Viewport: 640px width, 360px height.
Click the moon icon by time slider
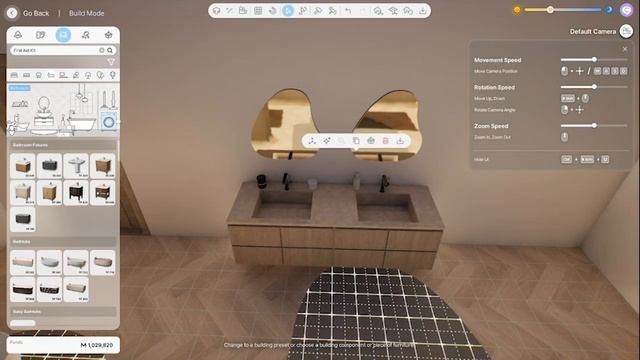pyautogui.click(x=609, y=9)
